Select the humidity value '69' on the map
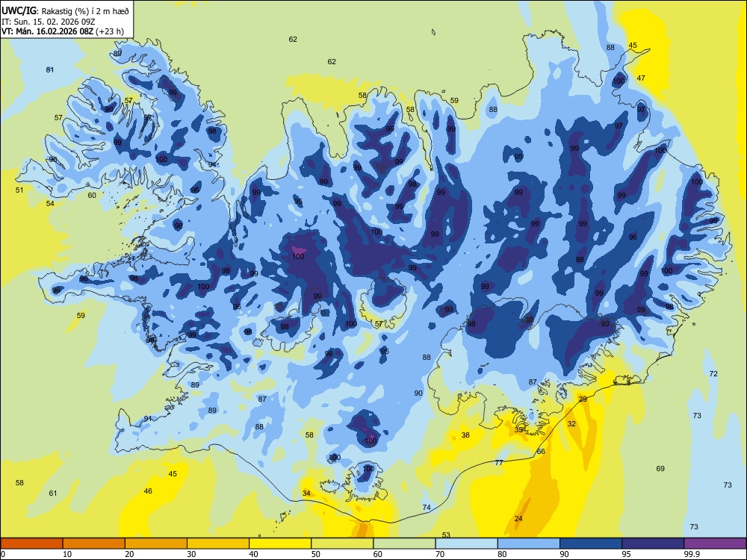747x560 pixels. (660, 469)
